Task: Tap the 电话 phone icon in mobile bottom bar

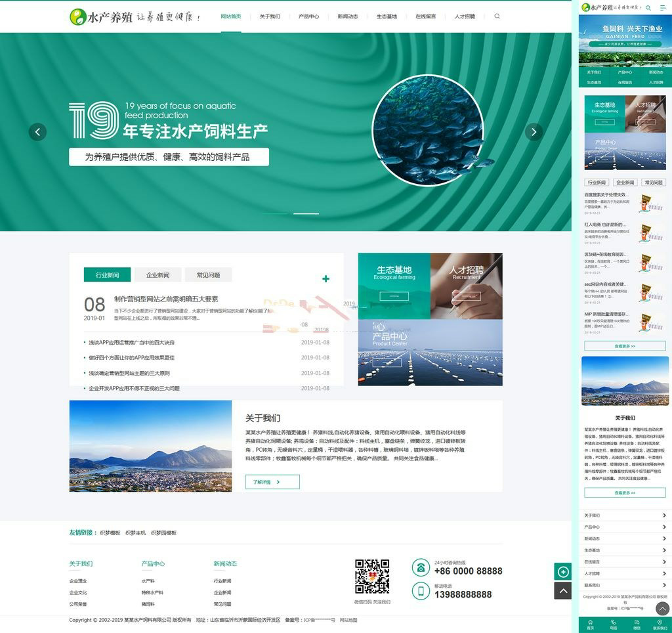Action: 613,624
